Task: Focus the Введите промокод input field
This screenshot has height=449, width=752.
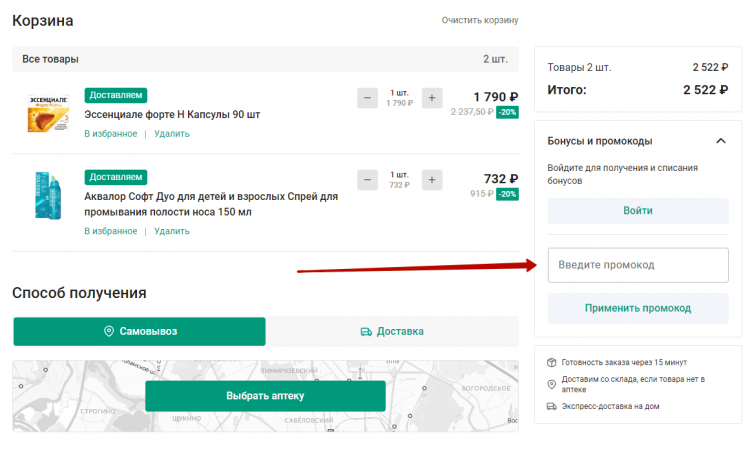Action: coord(638,265)
